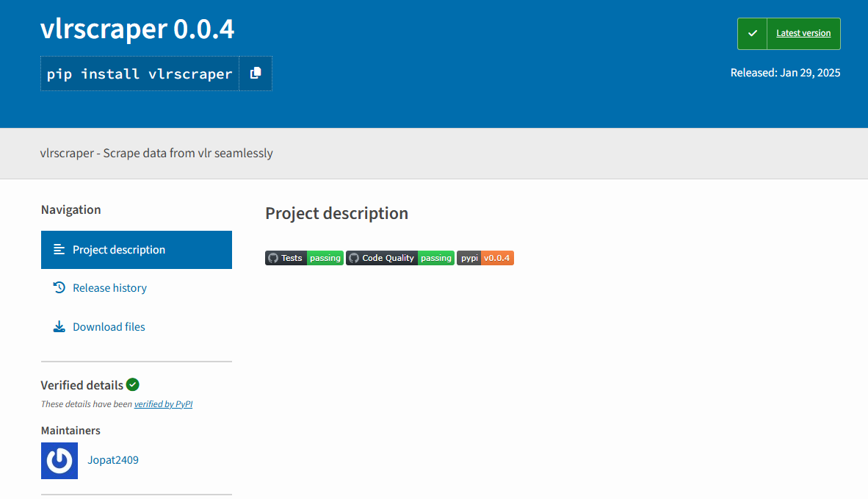868x499 pixels.
Task: Click the Jopat2409 avatar image
Action: [x=59, y=460]
